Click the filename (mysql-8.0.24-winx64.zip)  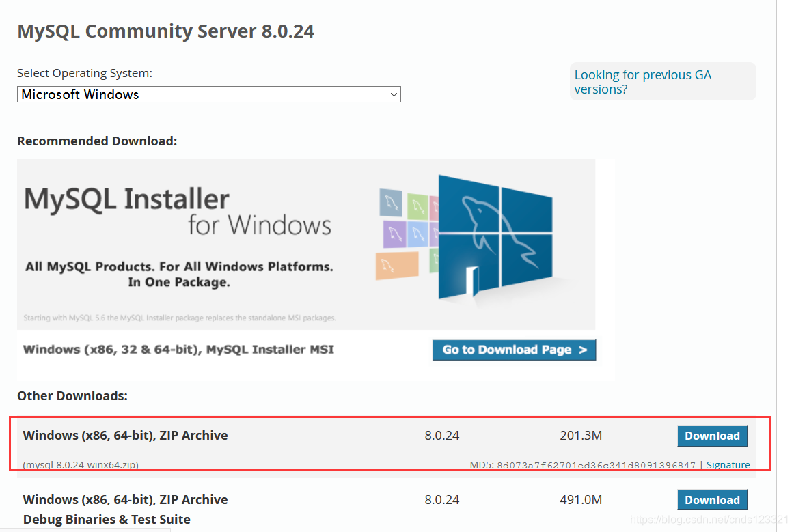(x=81, y=464)
